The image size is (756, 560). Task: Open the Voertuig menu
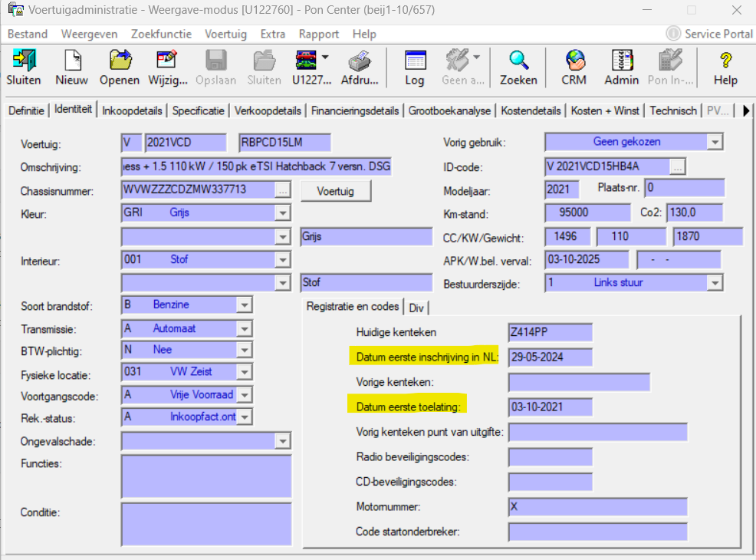tap(225, 35)
